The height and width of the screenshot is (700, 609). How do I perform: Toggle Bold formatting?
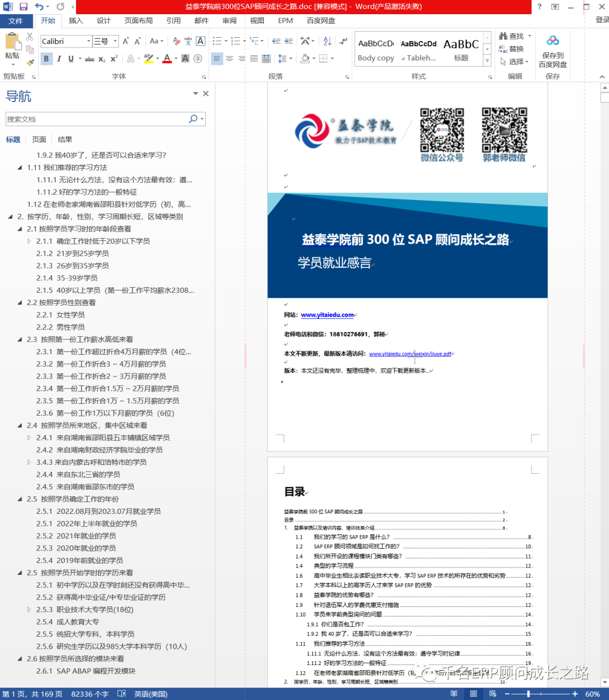[46, 59]
